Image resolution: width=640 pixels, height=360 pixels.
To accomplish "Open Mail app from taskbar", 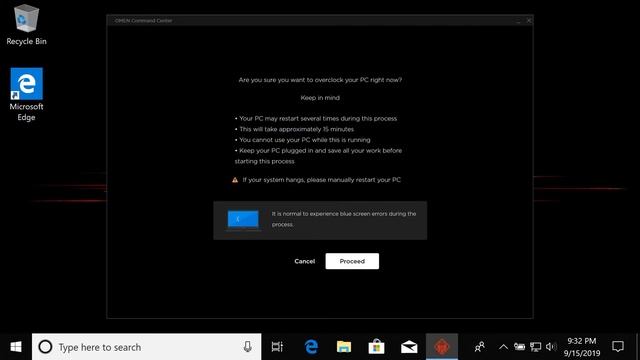I will [409, 347].
